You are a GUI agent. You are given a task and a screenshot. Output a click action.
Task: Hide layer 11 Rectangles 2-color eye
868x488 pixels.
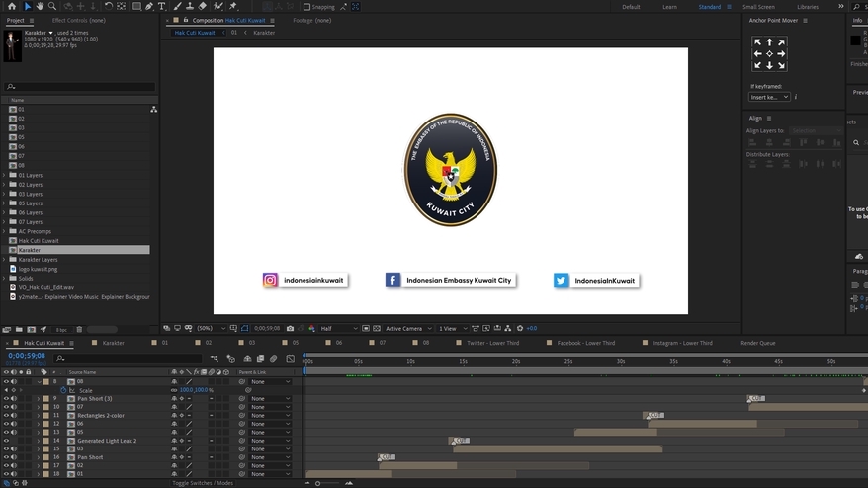coord(6,415)
